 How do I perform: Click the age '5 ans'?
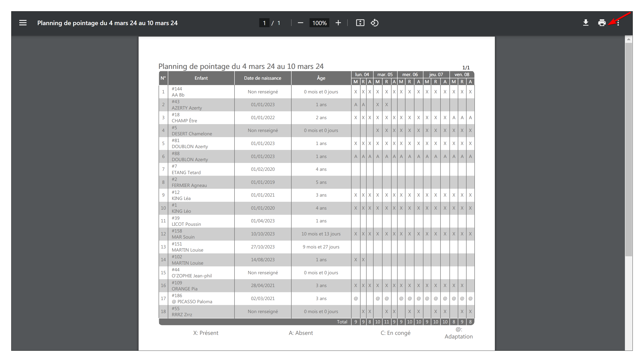tap(321, 182)
